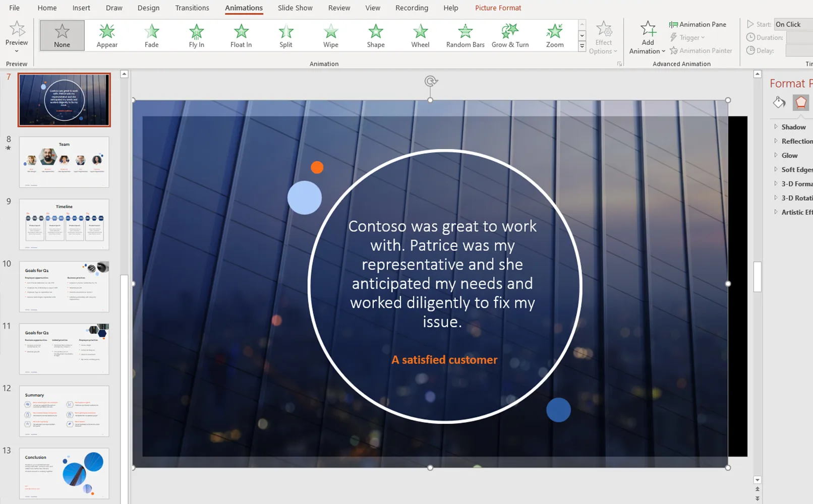Open Fill & Line tab in Format pane
This screenshot has height=504, width=813.
click(779, 102)
